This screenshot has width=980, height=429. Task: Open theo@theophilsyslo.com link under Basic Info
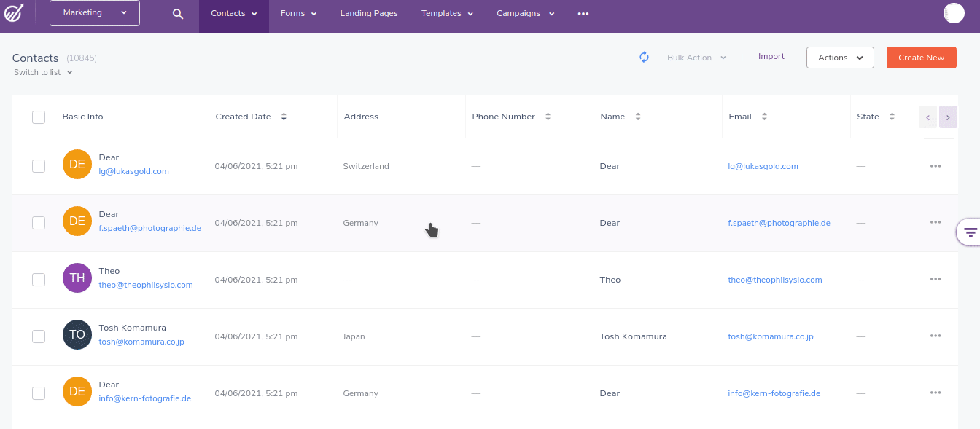[x=146, y=286]
